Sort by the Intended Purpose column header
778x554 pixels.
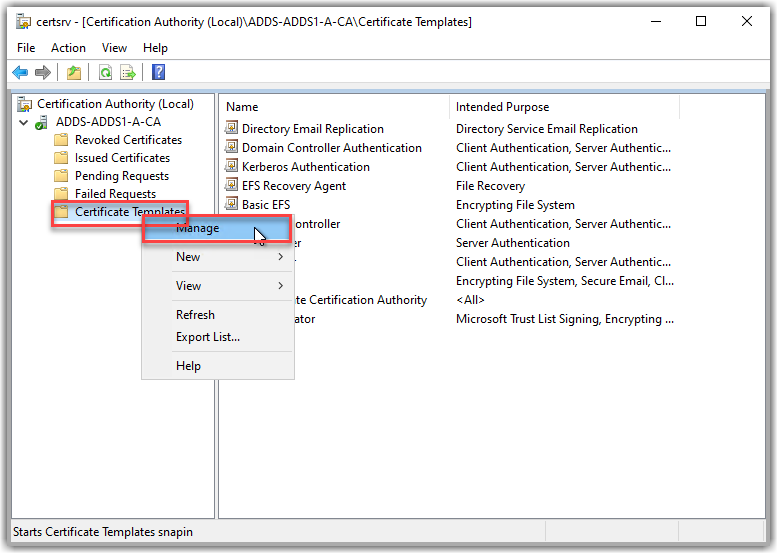tap(564, 107)
